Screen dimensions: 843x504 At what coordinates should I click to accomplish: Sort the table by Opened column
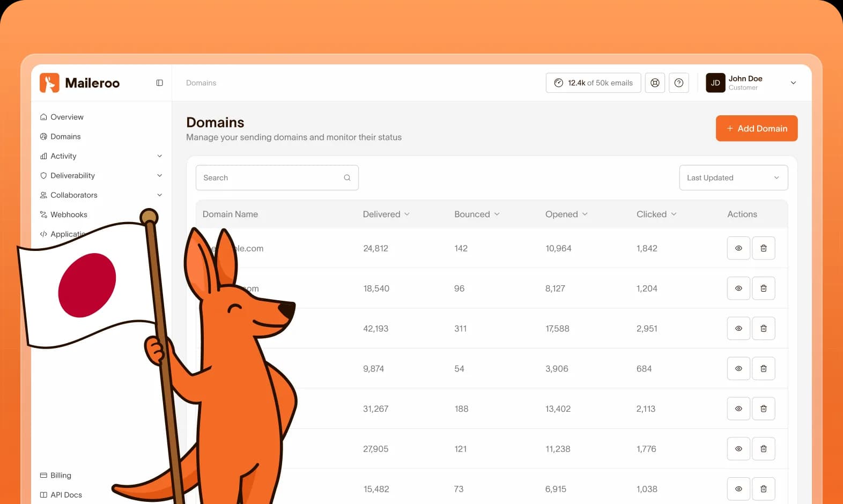(x=566, y=214)
